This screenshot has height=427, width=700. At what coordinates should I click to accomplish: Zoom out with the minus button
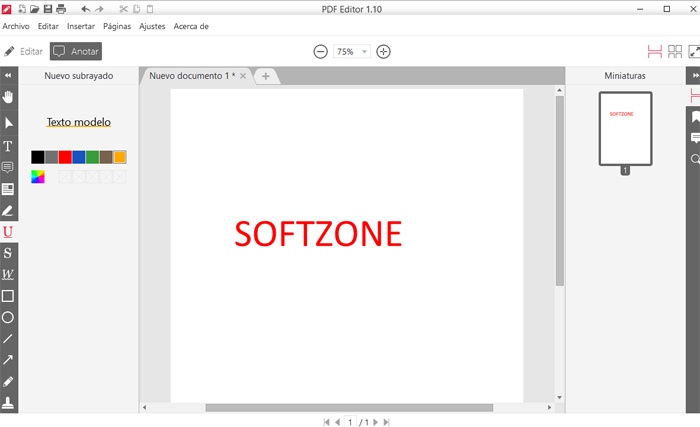coord(321,51)
